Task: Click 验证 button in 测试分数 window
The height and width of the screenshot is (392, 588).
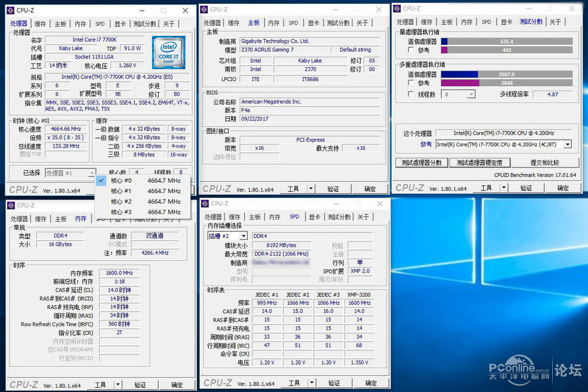Action: click(526, 188)
